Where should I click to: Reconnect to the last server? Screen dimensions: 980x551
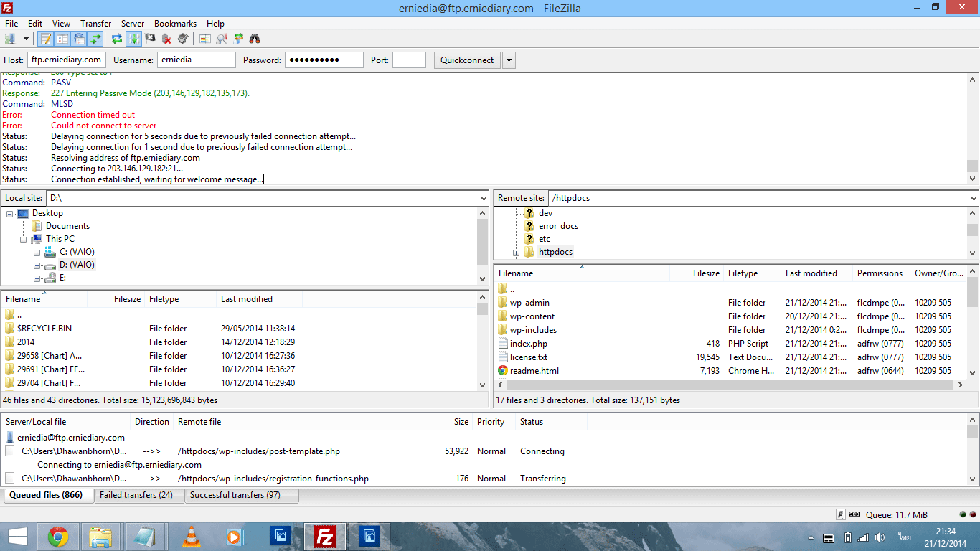click(x=183, y=39)
